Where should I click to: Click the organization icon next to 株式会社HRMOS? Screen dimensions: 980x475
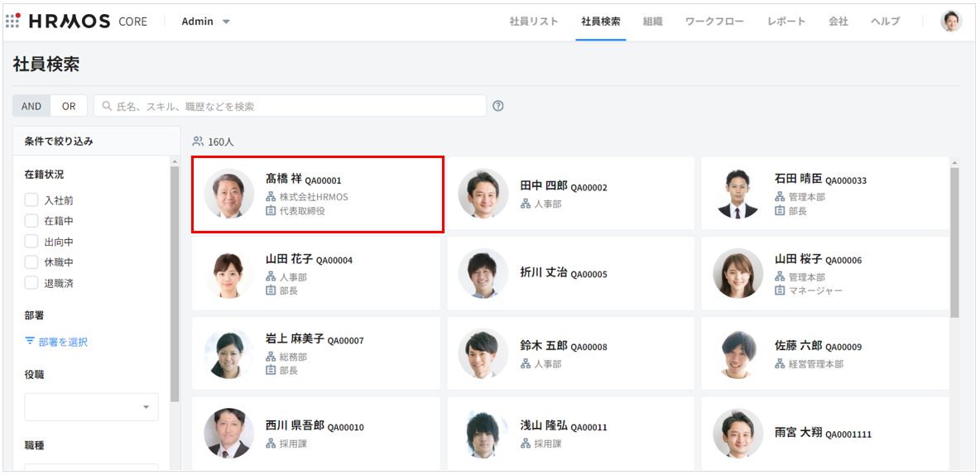coord(271,197)
